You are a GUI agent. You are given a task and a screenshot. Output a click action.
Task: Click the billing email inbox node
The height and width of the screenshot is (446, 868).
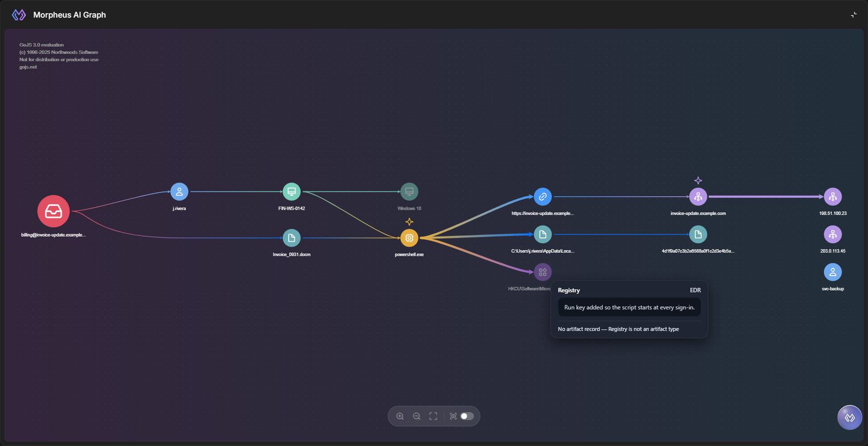coord(53,211)
